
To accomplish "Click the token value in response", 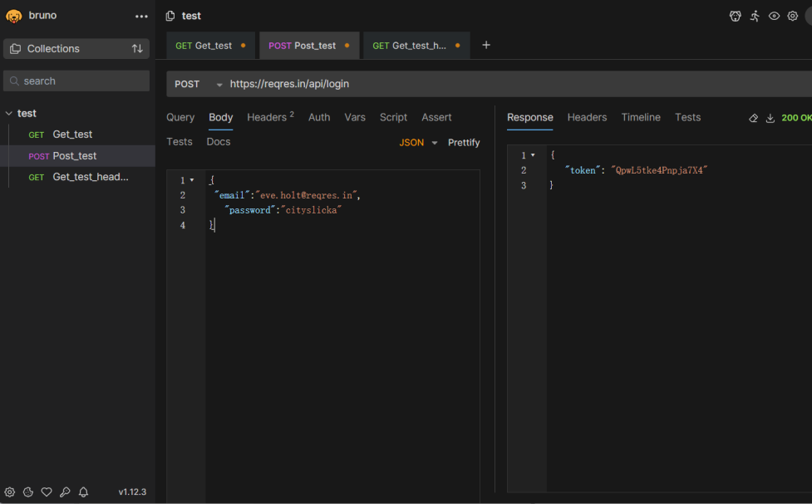I will click(x=659, y=170).
